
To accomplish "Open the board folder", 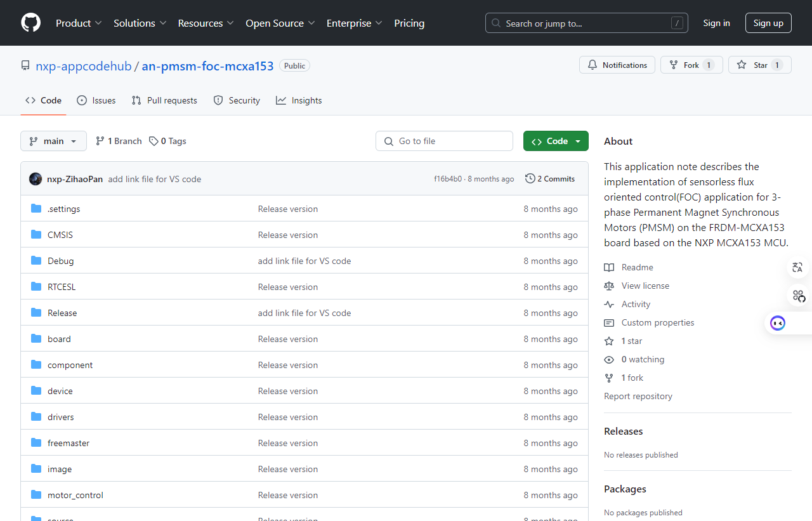I will point(59,339).
